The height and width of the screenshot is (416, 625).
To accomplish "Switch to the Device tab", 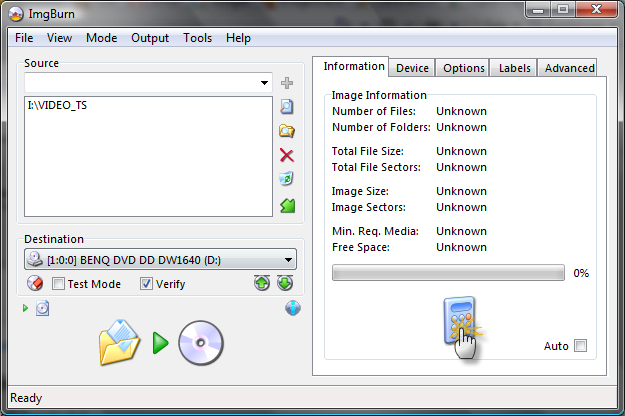I will (412, 68).
